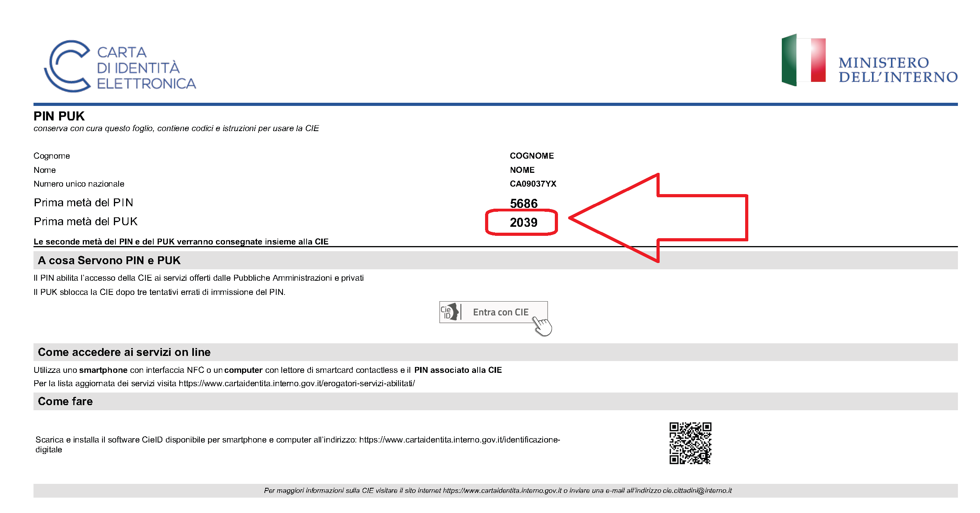Click the Carta di Identità Elettronica logo

point(120,67)
